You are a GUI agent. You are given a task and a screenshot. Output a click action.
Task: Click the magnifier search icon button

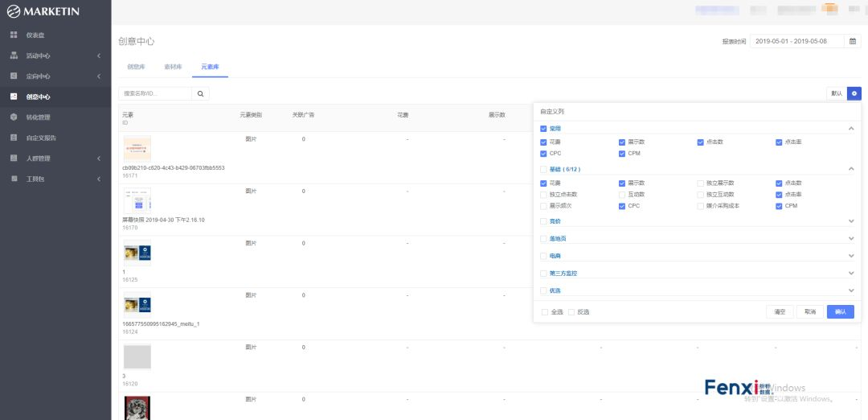pos(200,93)
